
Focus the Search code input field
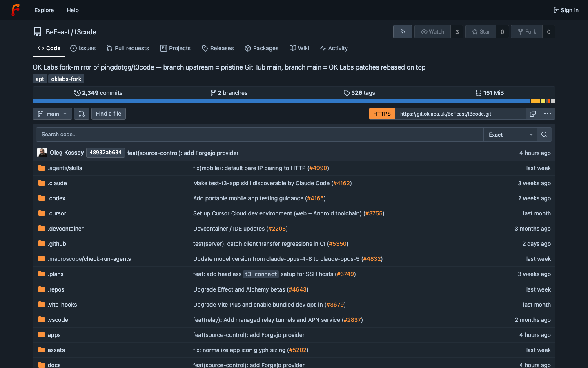(x=260, y=135)
